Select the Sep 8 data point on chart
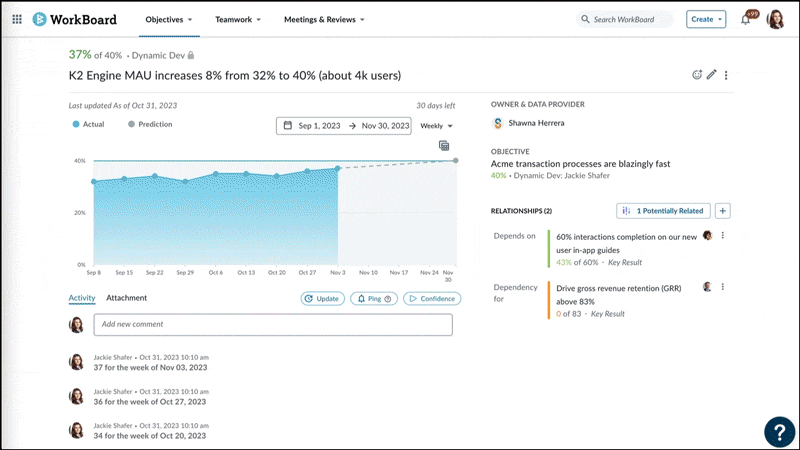The image size is (800, 450). (94, 182)
